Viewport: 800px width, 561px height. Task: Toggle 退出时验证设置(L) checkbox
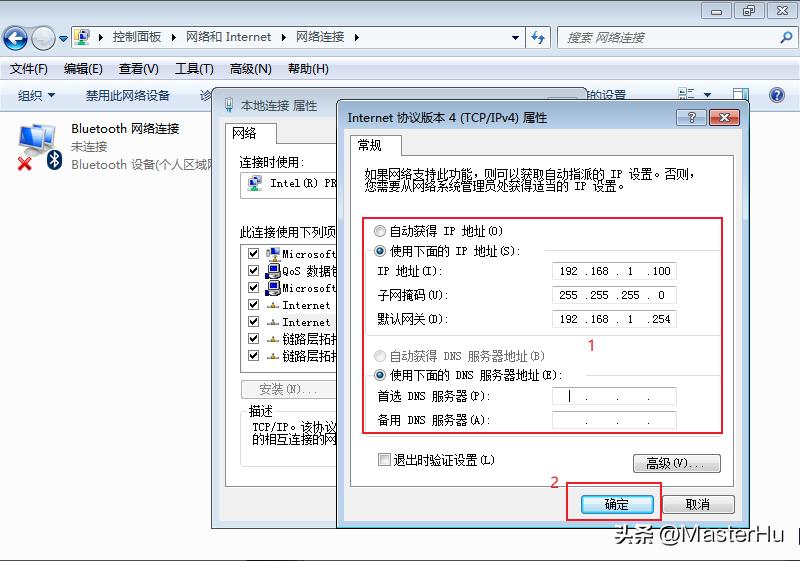point(384,460)
